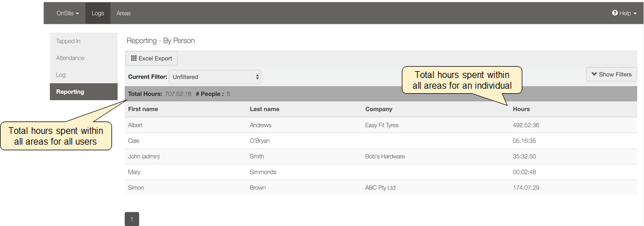Go to page 1 of results
Screen dimensions: 644x226
pos(131,219)
